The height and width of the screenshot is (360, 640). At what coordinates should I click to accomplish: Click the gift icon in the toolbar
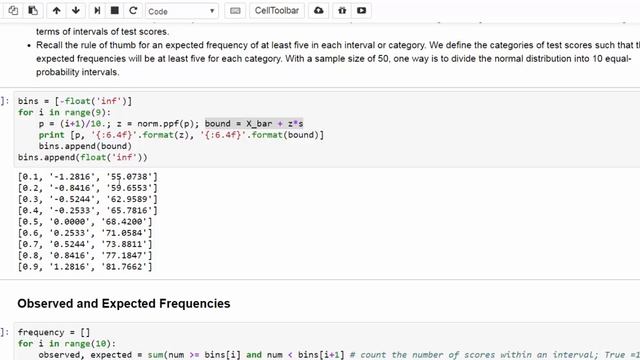tap(342, 11)
